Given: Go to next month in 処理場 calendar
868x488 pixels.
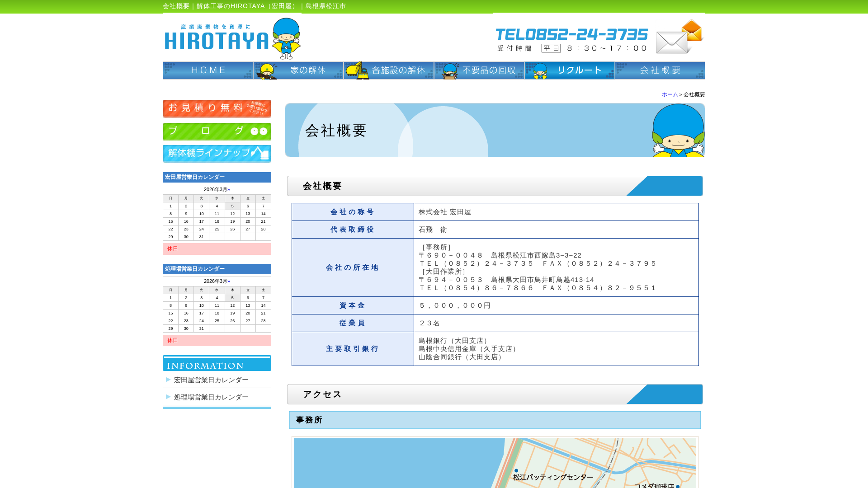Looking at the screenshot, I should [x=229, y=281].
